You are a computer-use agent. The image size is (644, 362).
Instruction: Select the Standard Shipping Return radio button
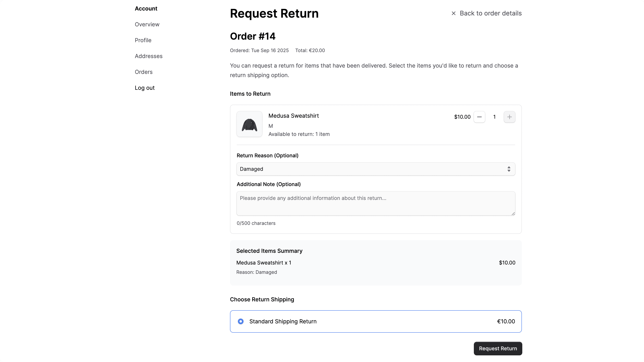(x=241, y=321)
